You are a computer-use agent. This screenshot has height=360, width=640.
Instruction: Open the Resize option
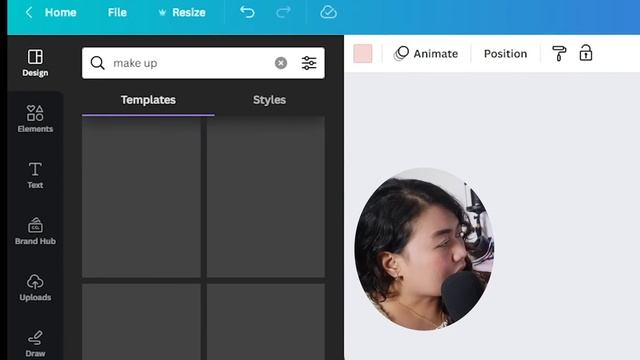click(182, 12)
